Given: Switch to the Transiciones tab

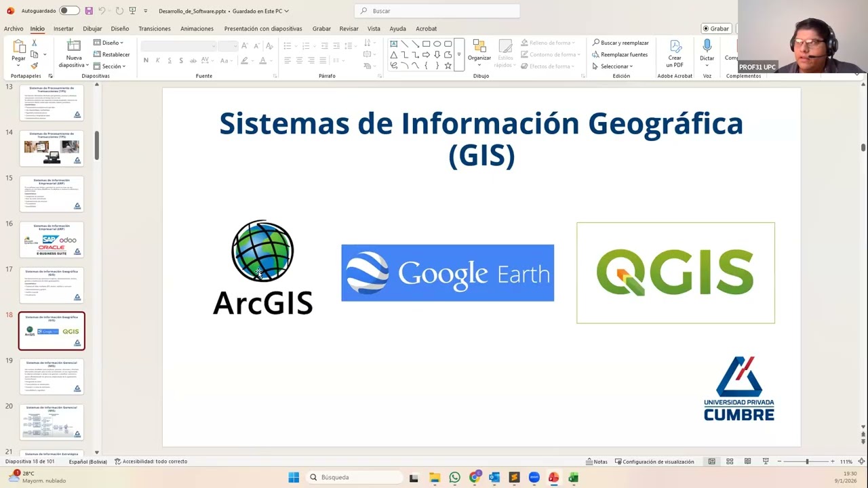Looking at the screenshot, I should [155, 28].
